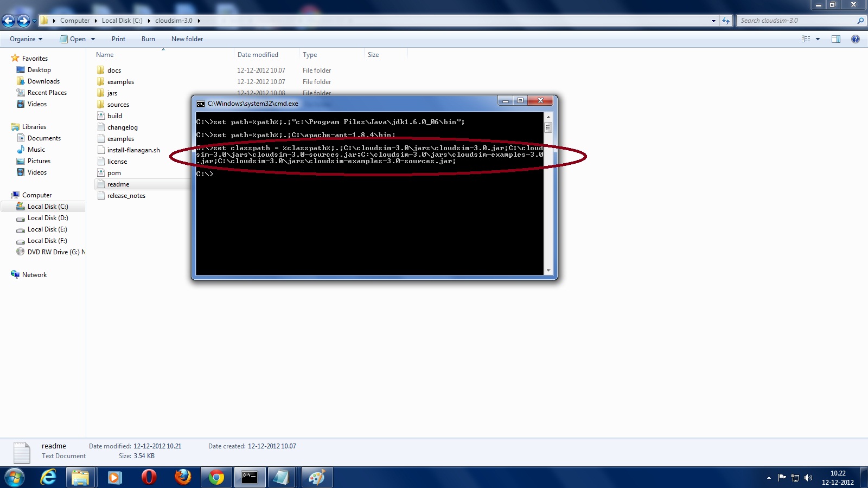Switch to the Command Prompt via its taskbar icon
Screen dimensions: 868x488
coord(249,478)
